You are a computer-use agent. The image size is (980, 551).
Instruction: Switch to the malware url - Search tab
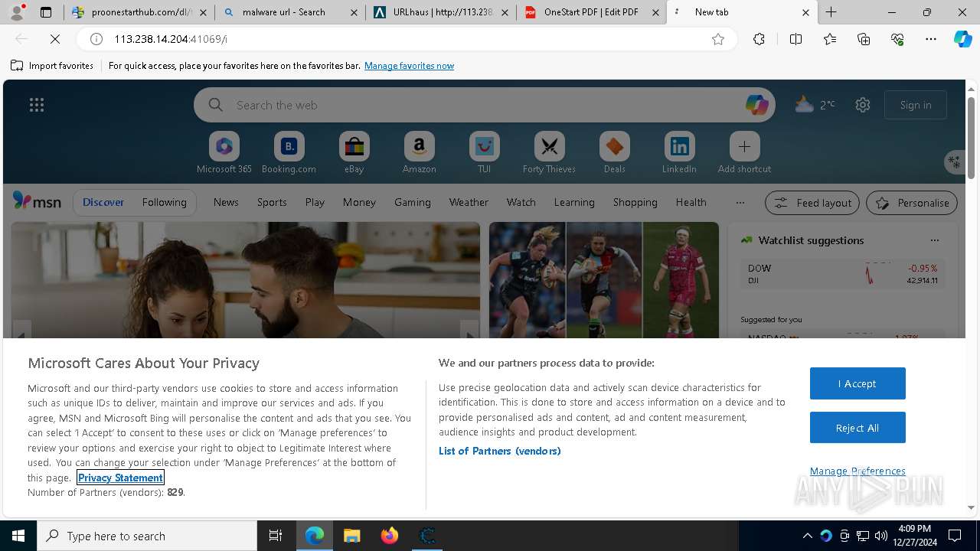tap(289, 12)
